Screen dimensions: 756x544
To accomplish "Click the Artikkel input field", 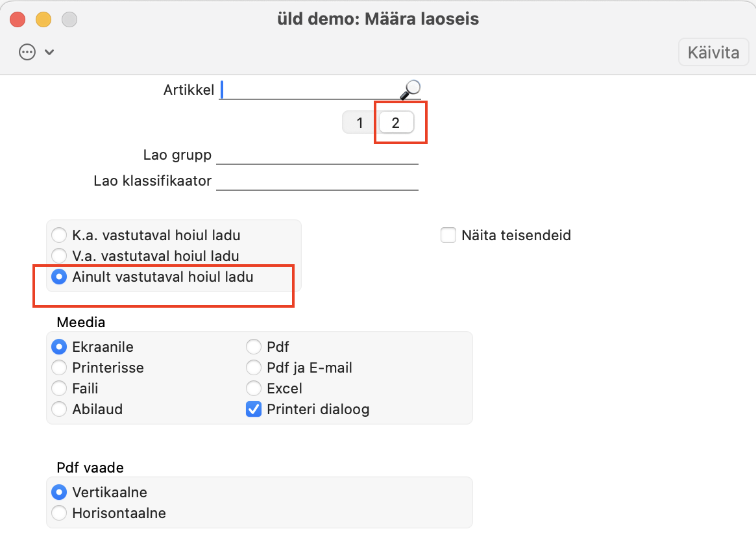I will point(308,90).
